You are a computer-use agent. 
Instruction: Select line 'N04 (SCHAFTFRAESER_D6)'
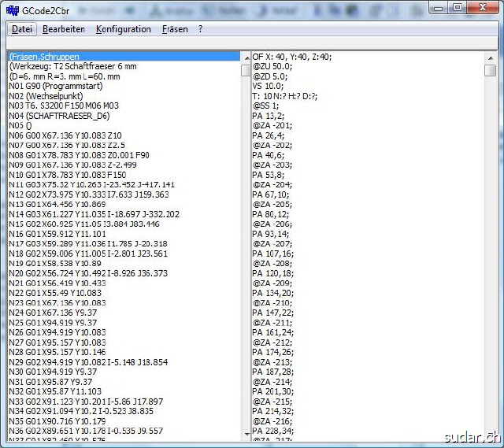124,116
